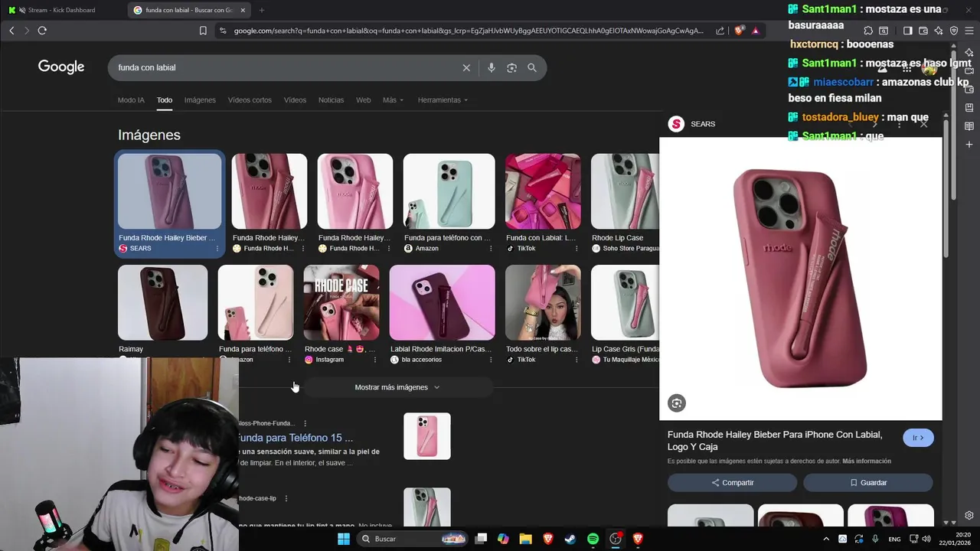Open Brave Wallet in the toolbar
The height and width of the screenshot is (551, 980).
pos(923,31)
